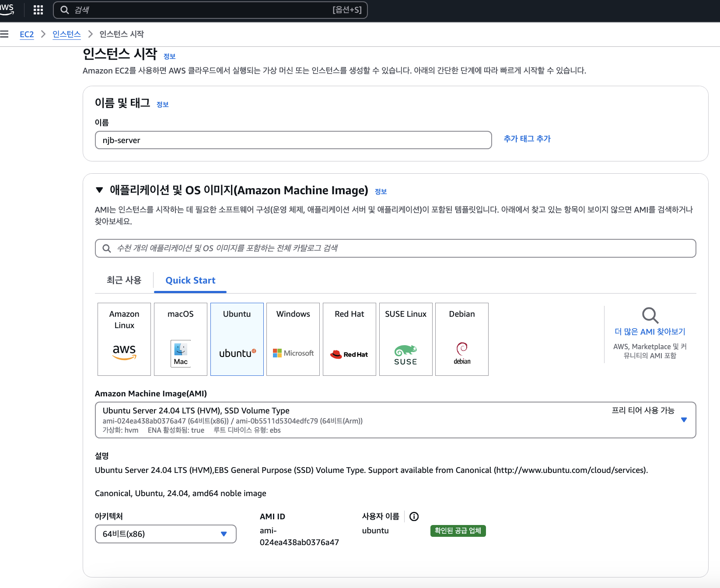Select the Ubuntu AMI tile
Image resolution: width=720 pixels, height=588 pixels.
237,339
